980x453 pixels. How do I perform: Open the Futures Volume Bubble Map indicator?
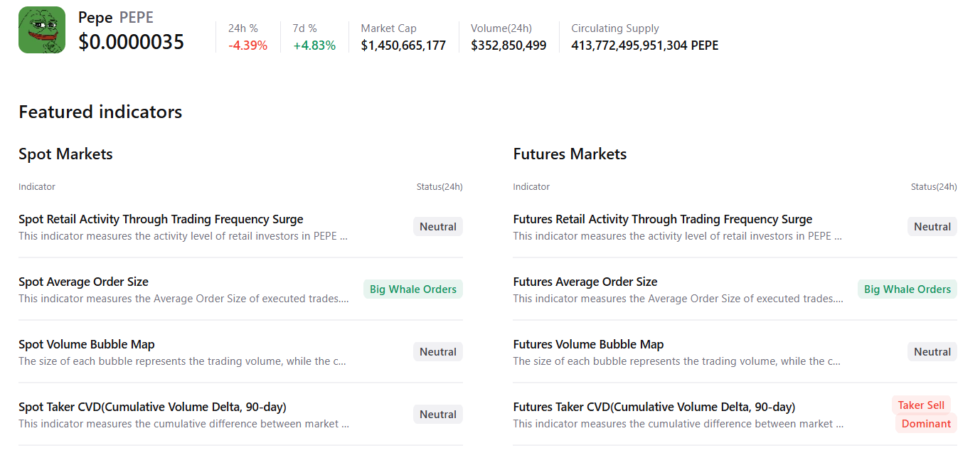tap(588, 345)
